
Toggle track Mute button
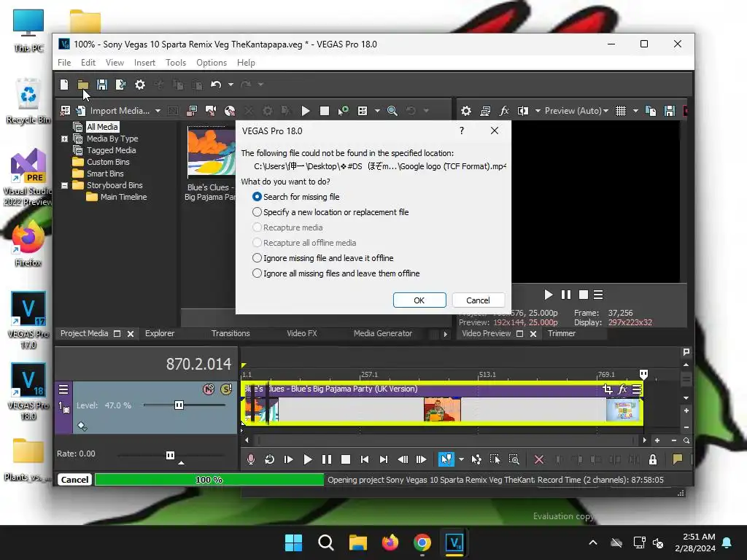tap(208, 389)
